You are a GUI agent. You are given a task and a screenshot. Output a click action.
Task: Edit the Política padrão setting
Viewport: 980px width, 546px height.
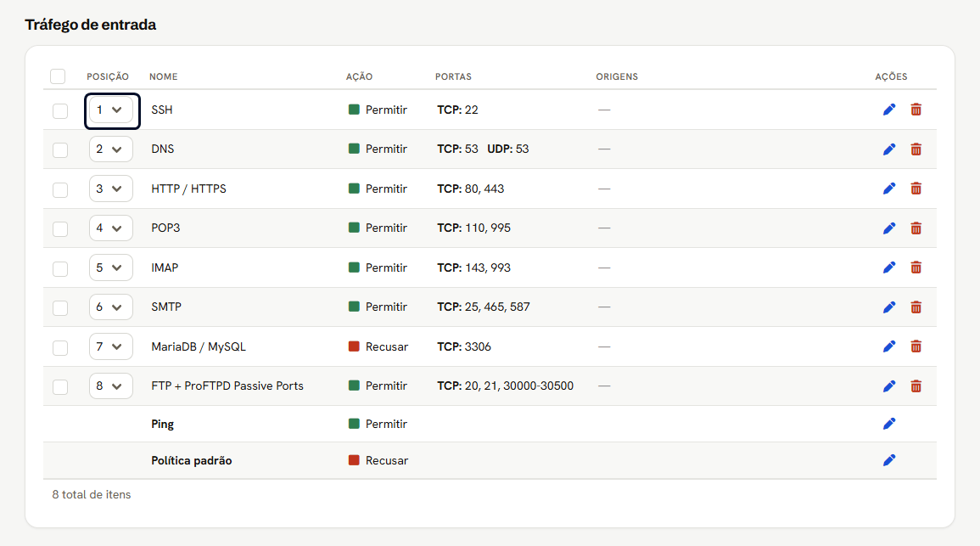pos(889,460)
